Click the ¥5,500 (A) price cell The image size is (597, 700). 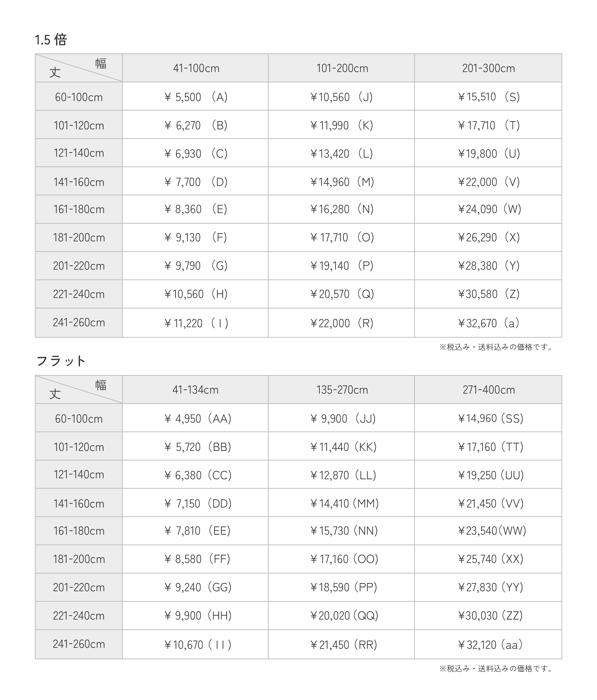(196, 97)
